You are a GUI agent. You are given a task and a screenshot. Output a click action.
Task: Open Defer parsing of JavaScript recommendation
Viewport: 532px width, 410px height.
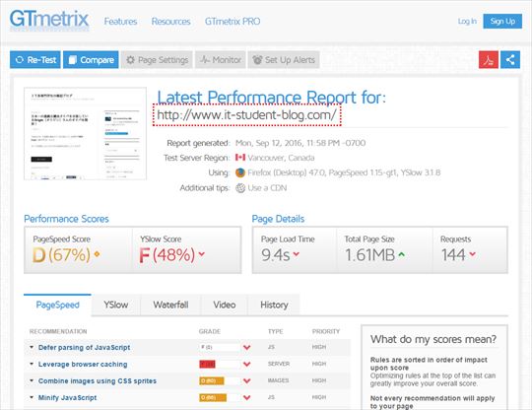point(84,348)
